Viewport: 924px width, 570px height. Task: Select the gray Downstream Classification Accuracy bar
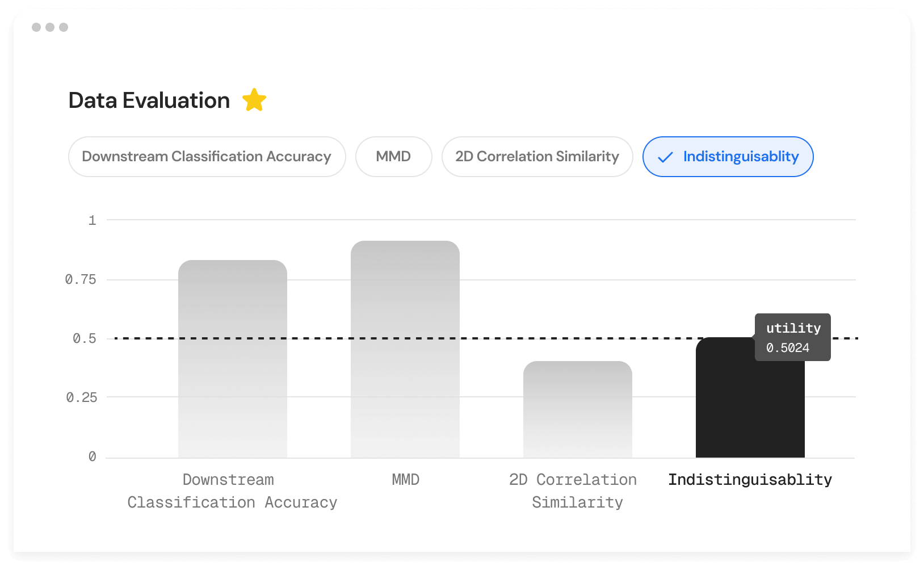(x=233, y=358)
